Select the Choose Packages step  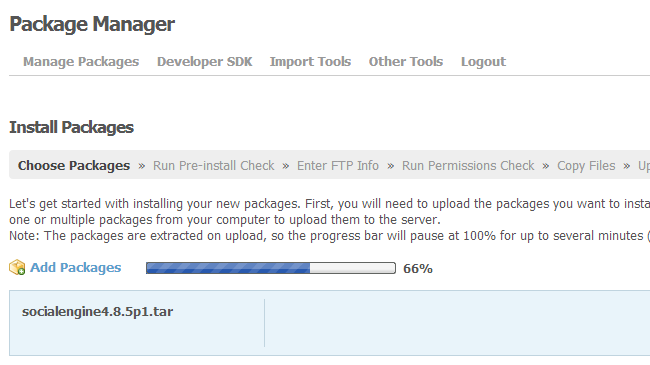74,165
